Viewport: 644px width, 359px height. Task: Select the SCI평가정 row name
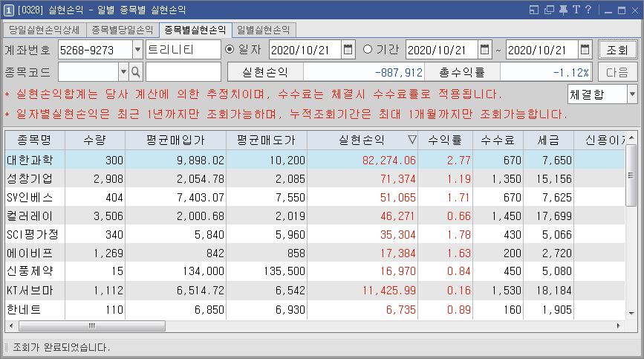coord(33,235)
